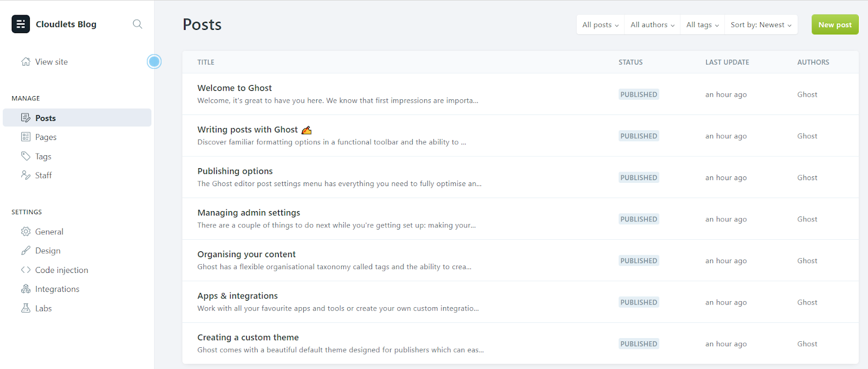This screenshot has width=868, height=369.
Task: Click the Code injection brackets icon
Action: 25,270
